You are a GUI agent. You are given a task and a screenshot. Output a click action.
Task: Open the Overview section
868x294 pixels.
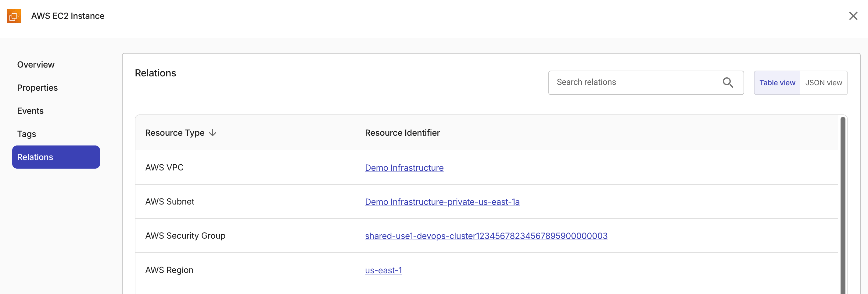36,64
